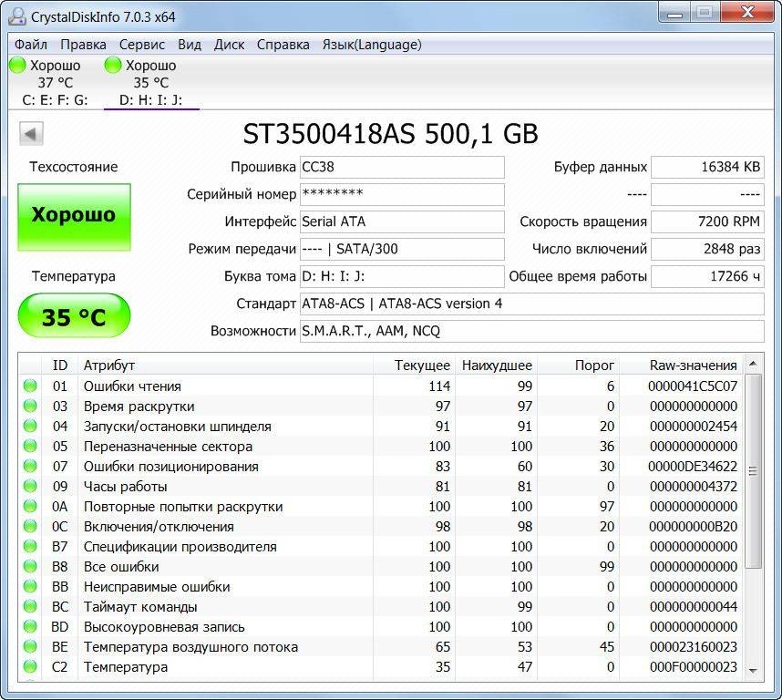Click the status circle for C2 Температура
Image resolution: width=782 pixels, height=700 pixels.
[30, 666]
